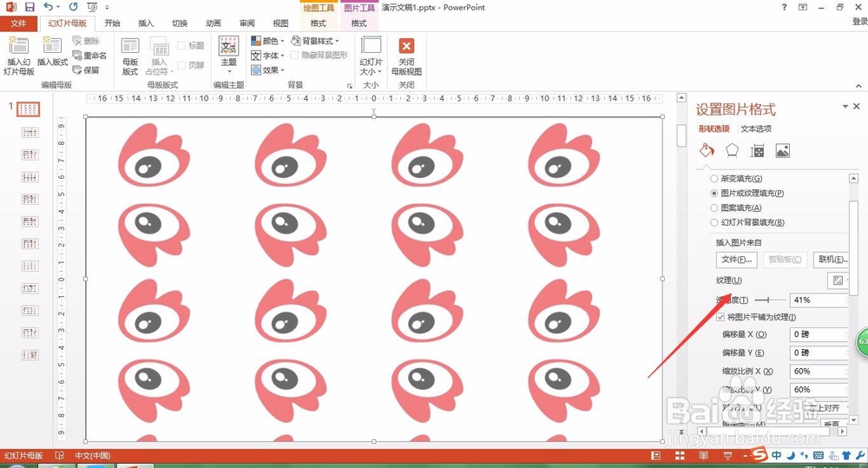Undo the last action

pos(49,7)
